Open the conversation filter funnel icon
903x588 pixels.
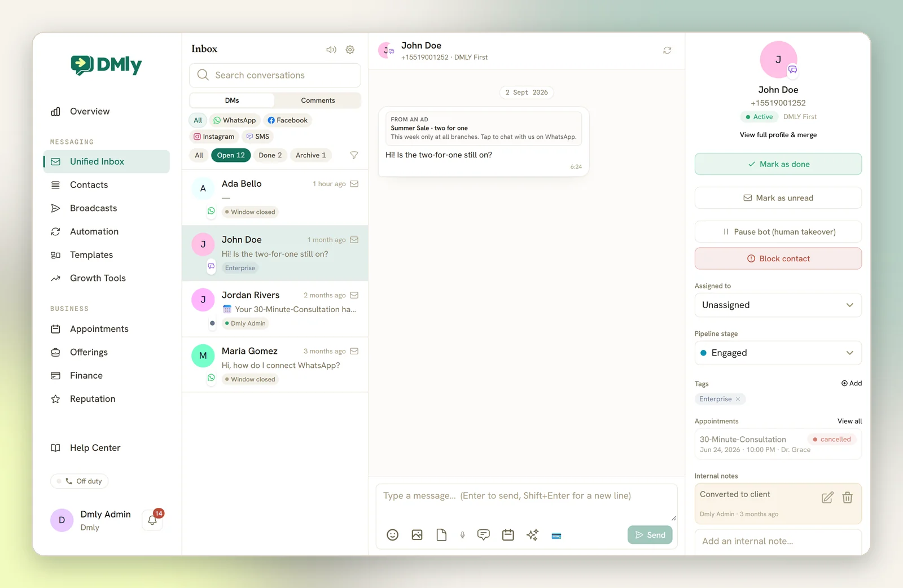pos(354,155)
